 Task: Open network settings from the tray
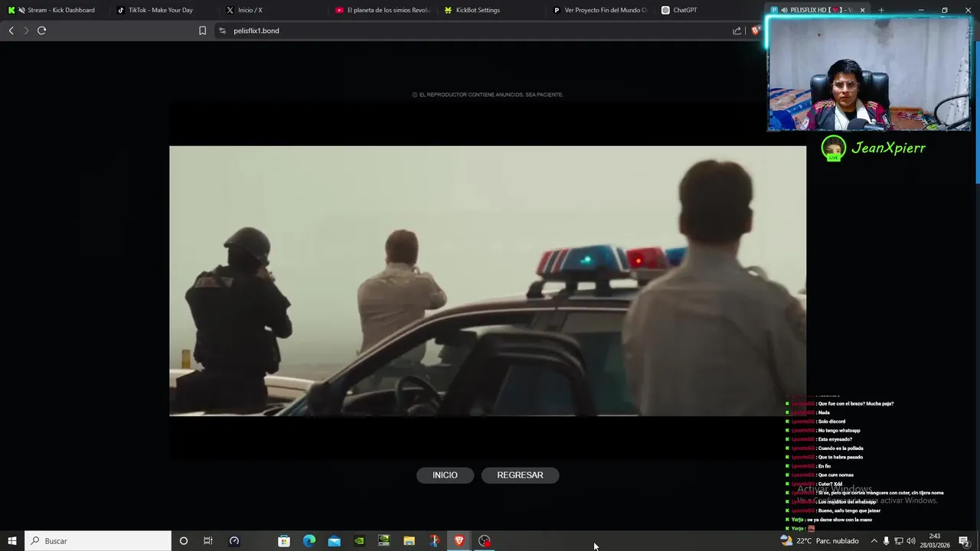[x=899, y=541]
